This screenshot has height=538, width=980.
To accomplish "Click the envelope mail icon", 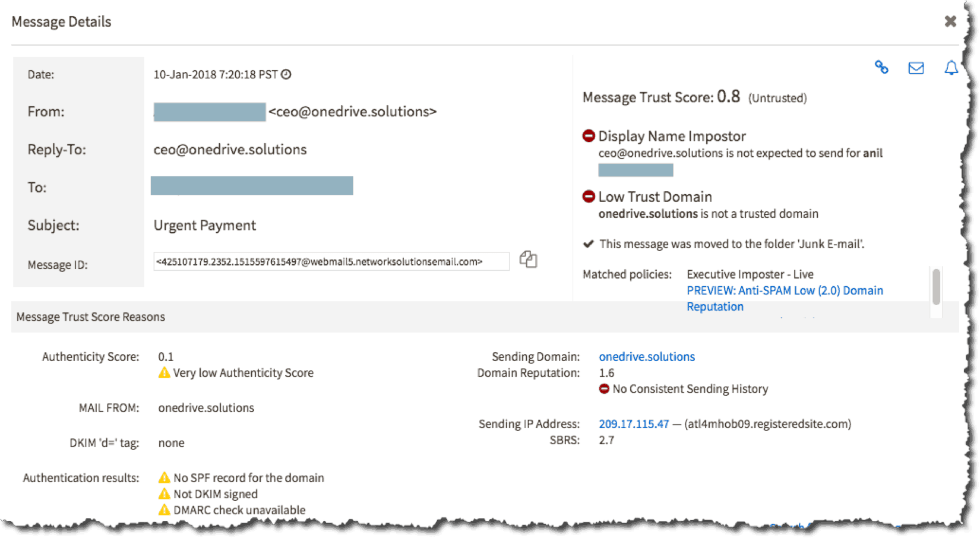I will point(916,68).
